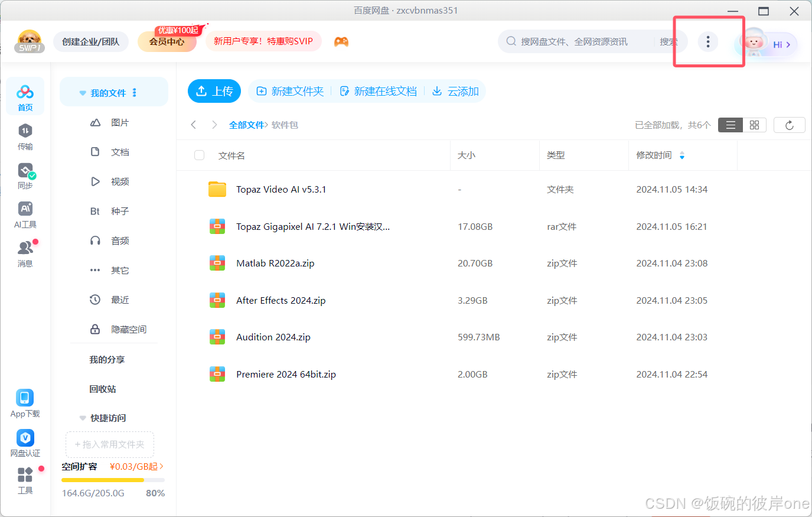Go back with left arrow navigation
812x517 pixels.
pos(193,125)
